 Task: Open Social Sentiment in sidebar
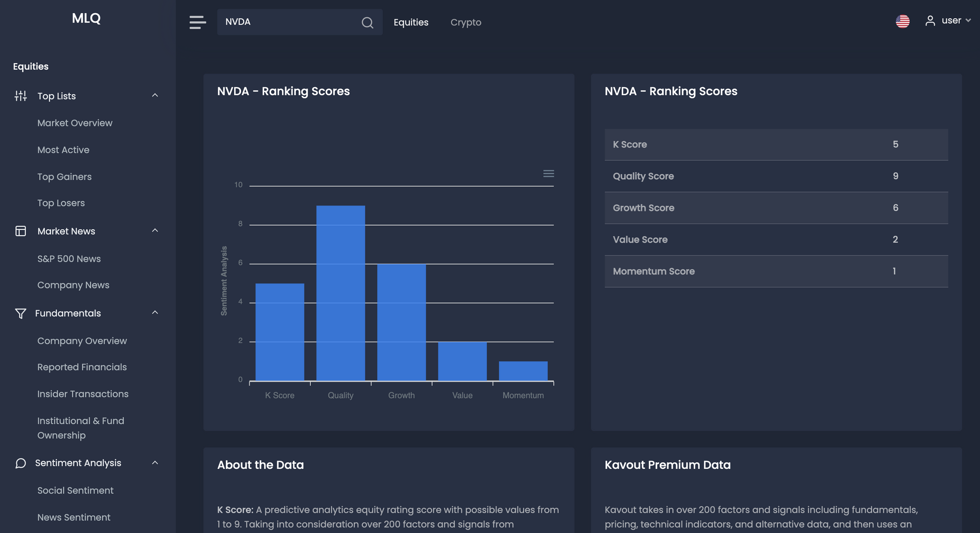click(75, 490)
